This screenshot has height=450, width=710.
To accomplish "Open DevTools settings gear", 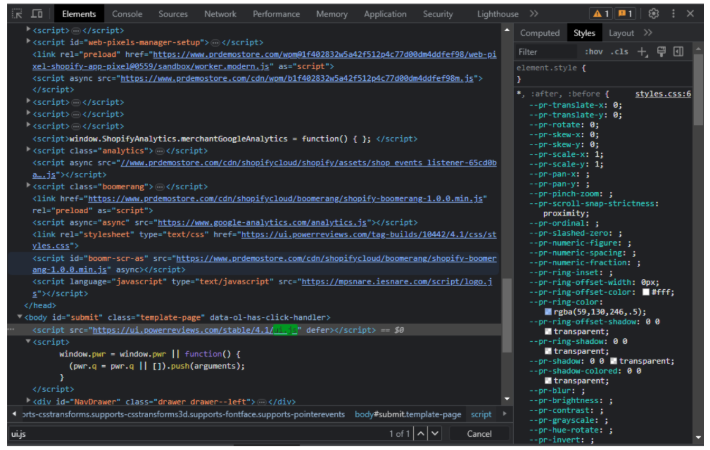I will 653,14.
